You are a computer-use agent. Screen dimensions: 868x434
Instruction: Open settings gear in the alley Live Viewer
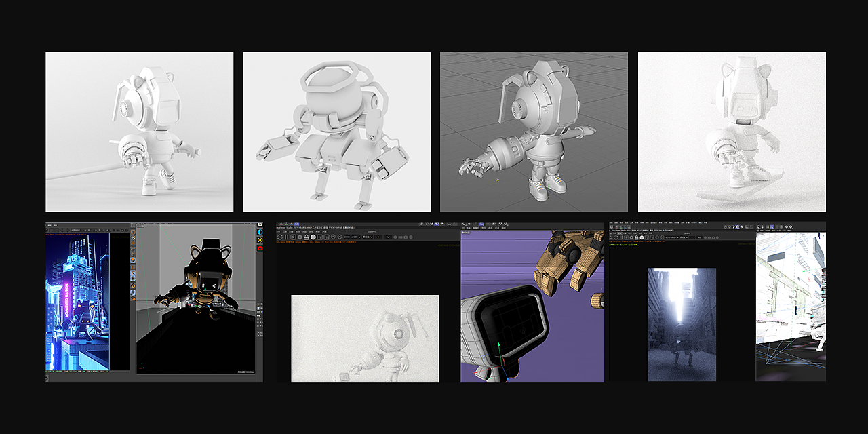point(631,237)
